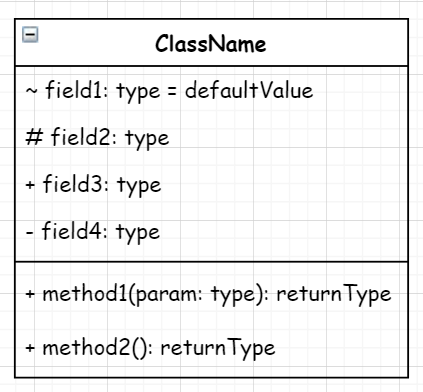Select the field1 attribute row
Screen dimensions: 423x392
[211, 91]
